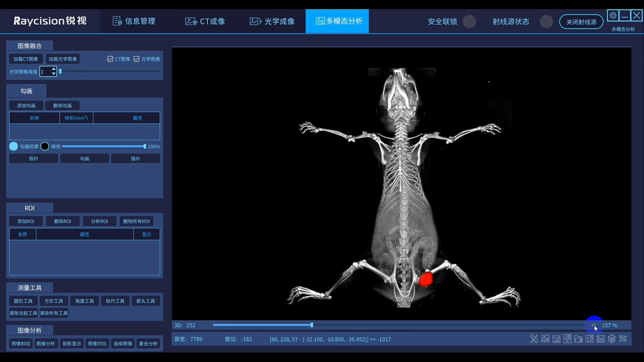
Task: Select the 勾画 draw mode button
Action: (x=85, y=158)
